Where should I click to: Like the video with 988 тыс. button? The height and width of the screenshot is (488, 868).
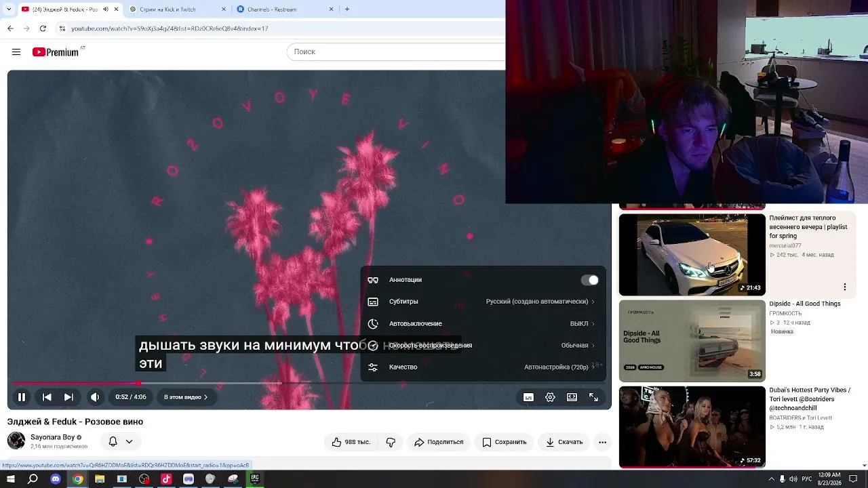pyautogui.click(x=351, y=442)
